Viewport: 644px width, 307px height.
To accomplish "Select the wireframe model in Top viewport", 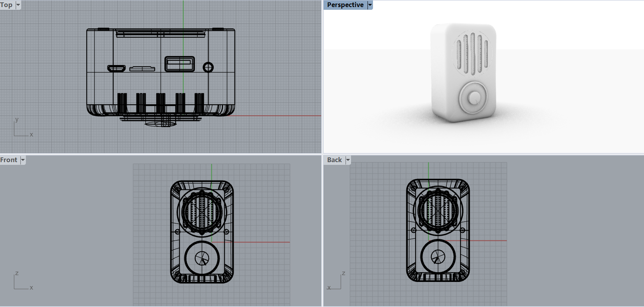I will click(160, 77).
